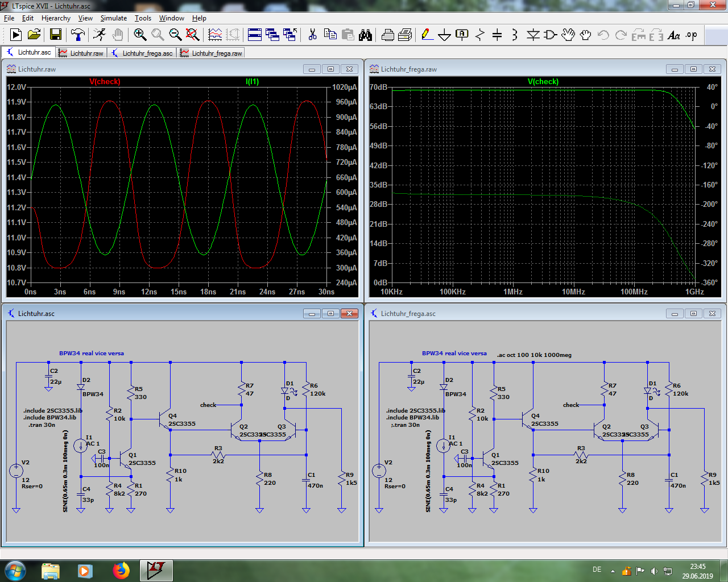Click the Close All Windows icon
Image resolution: width=728 pixels, height=582 pixels.
290,35
